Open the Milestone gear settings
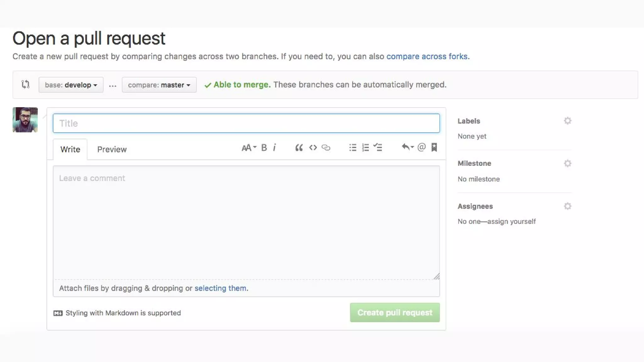The width and height of the screenshot is (644, 362). coord(567,163)
